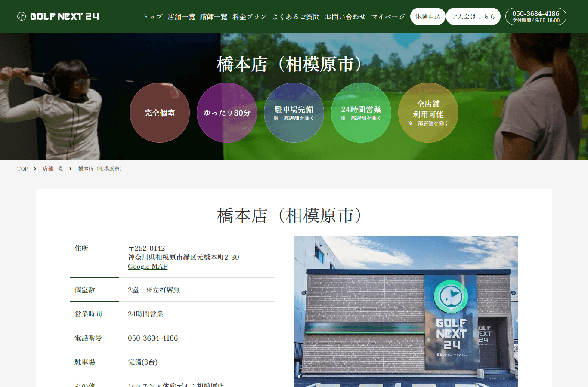This screenshot has height=387, width=588.
Task: Select the 完全個室 circle badge
Action: click(160, 113)
